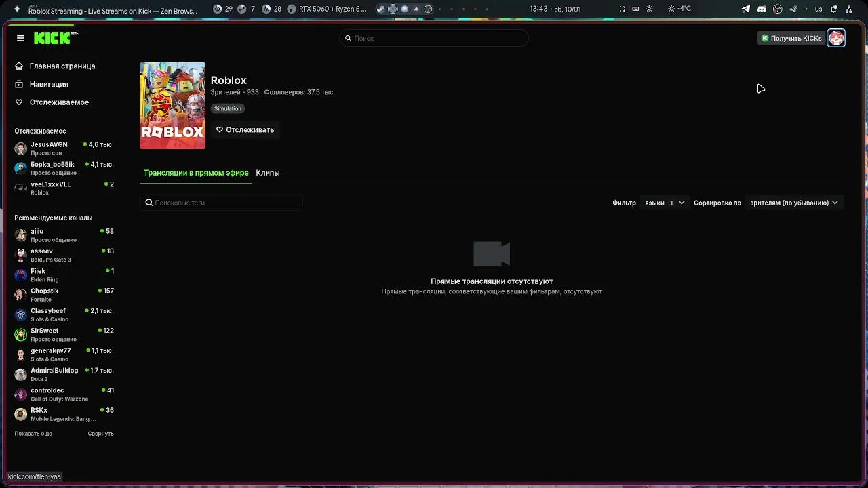868x488 pixels.
Task: Open JesusAVGN followed channel
Action: (64, 148)
